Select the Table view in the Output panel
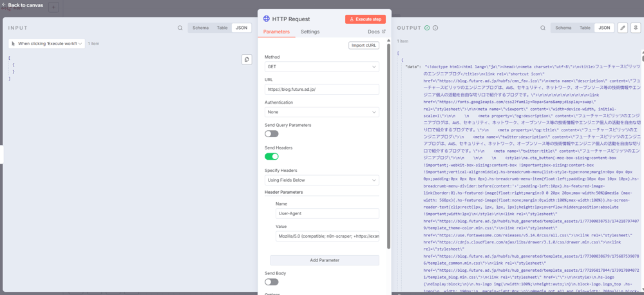This screenshot has height=295, width=644. 585,28
